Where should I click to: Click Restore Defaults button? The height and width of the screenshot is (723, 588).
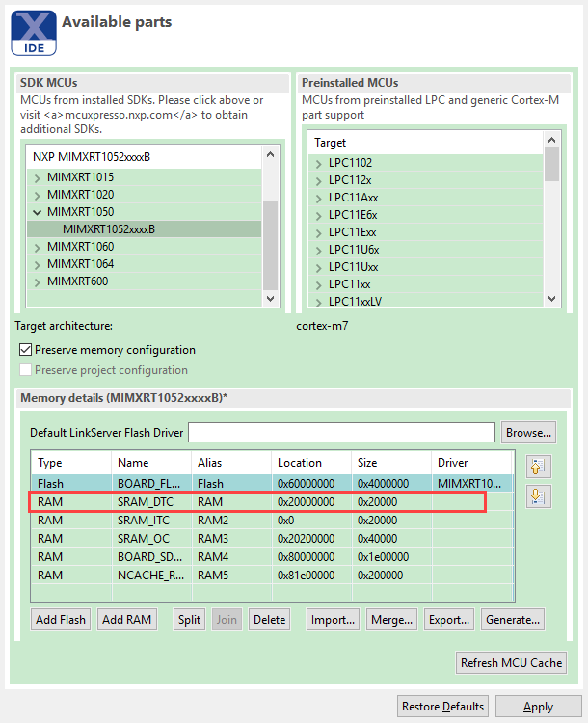442,707
